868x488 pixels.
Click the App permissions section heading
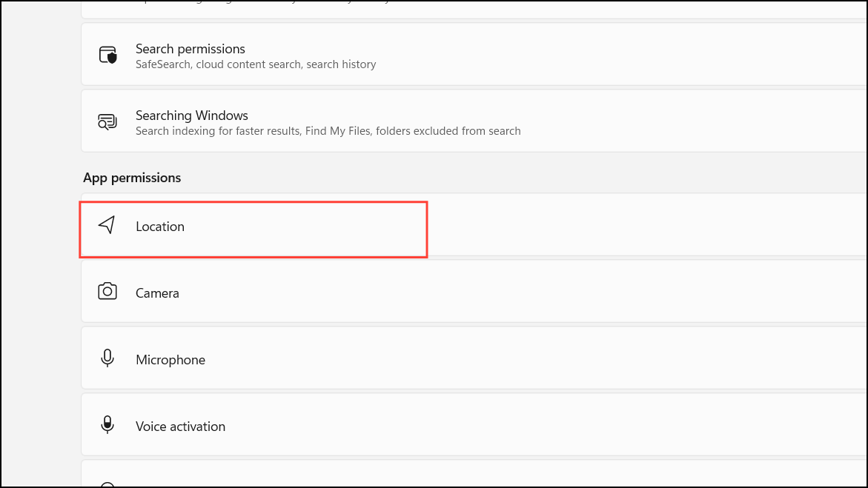click(x=132, y=178)
